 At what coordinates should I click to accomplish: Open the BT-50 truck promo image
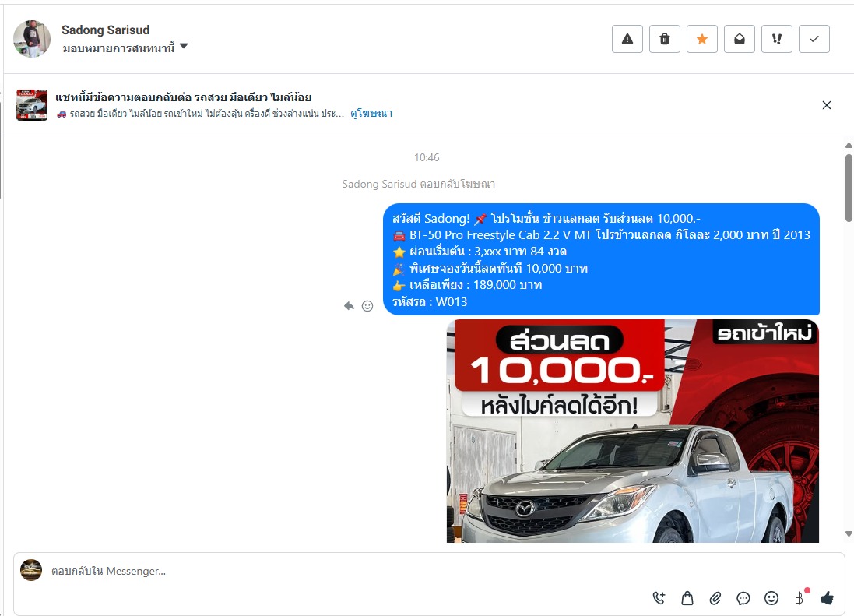[x=632, y=431]
